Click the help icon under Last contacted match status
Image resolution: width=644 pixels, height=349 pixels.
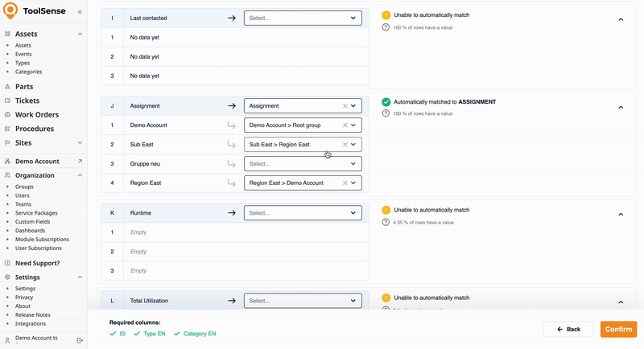pyautogui.click(x=386, y=28)
